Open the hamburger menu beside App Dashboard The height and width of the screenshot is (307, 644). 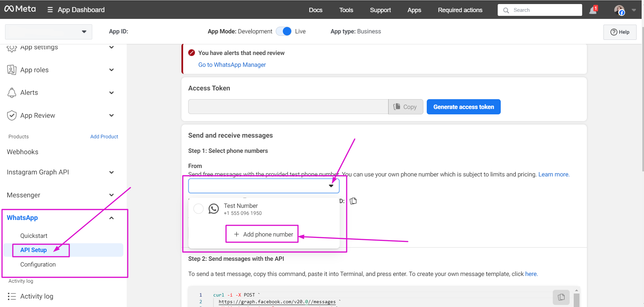[x=50, y=10]
